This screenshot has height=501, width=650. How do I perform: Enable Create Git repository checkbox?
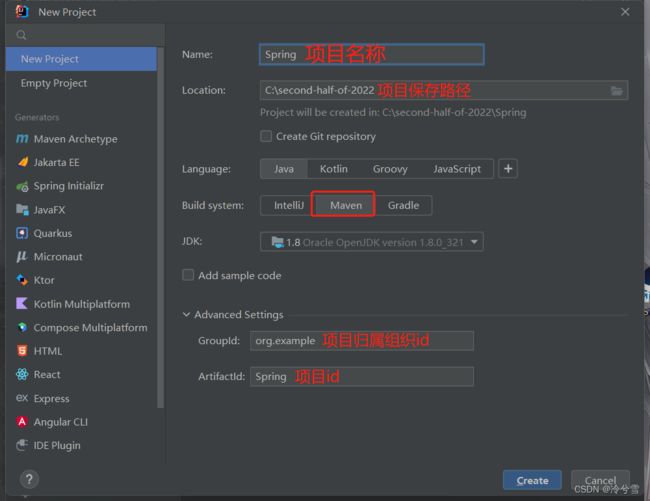pyautogui.click(x=266, y=136)
